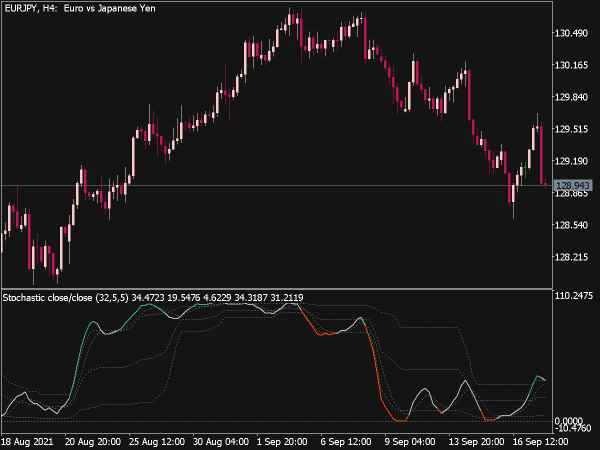Click time axis label 30 Aug 04:00
This screenshot has width=600, height=450.
point(221,442)
